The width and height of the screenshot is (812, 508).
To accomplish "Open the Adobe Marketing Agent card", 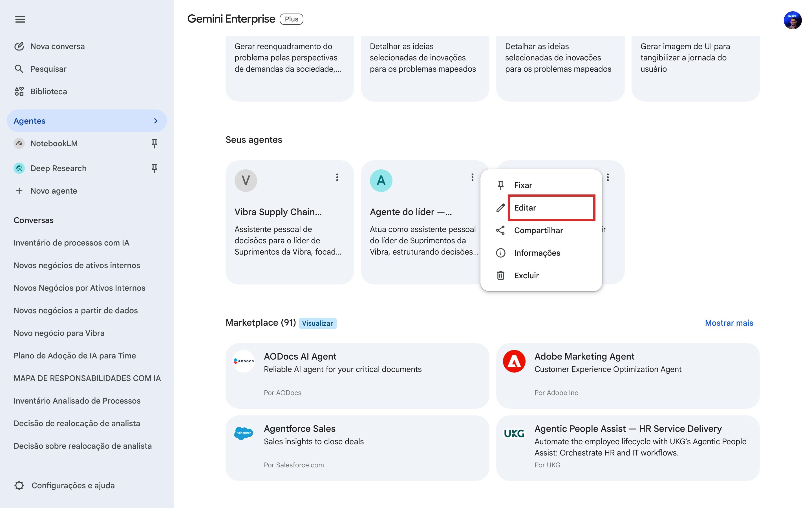I will tap(628, 376).
